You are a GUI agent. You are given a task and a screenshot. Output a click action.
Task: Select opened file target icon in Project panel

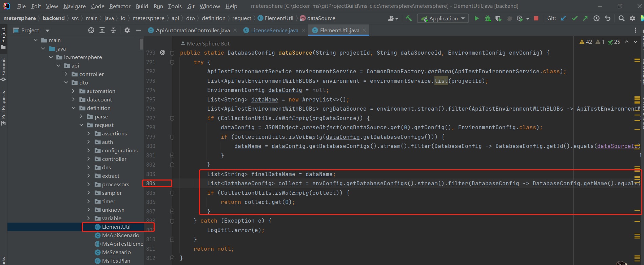(91, 30)
